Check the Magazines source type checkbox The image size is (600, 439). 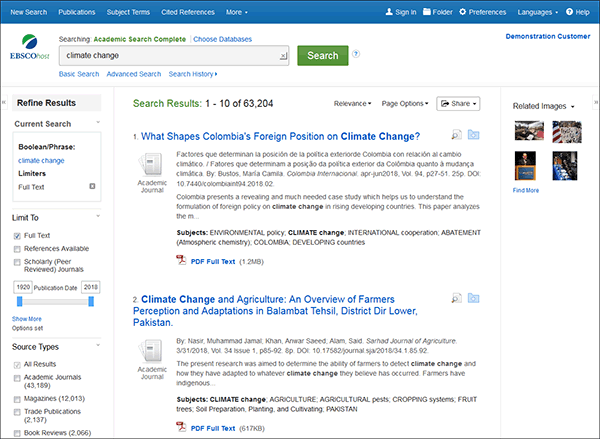coord(18,398)
